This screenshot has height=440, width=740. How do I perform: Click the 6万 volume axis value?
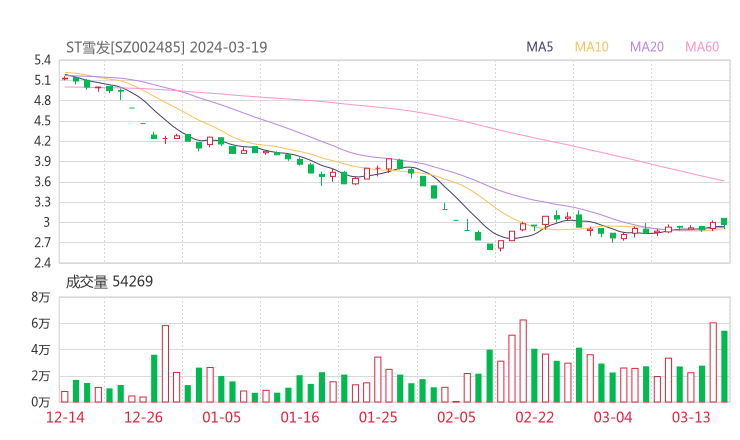pos(41,323)
